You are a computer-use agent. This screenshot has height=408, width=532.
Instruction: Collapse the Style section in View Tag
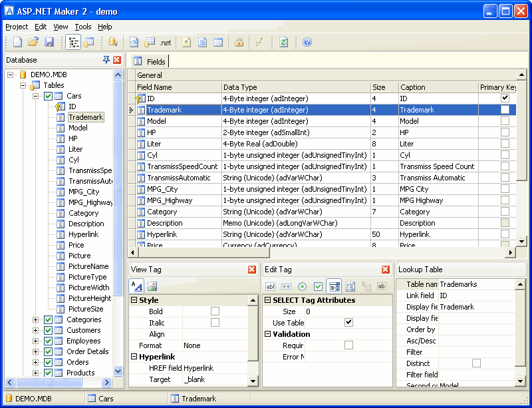(134, 300)
